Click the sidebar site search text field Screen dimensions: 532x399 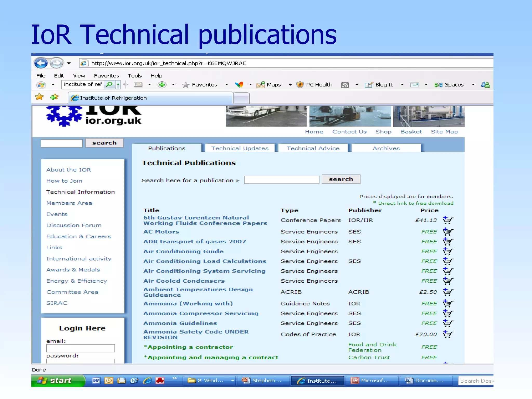[62, 143]
